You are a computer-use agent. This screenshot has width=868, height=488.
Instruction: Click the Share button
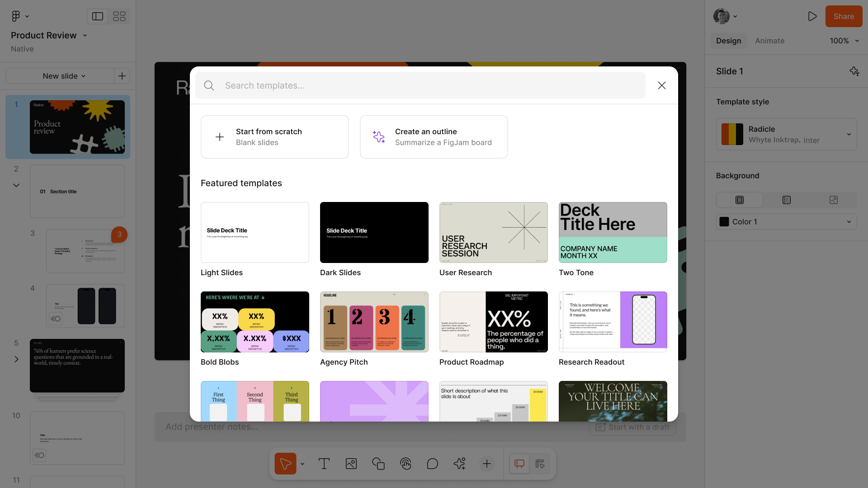click(x=844, y=16)
